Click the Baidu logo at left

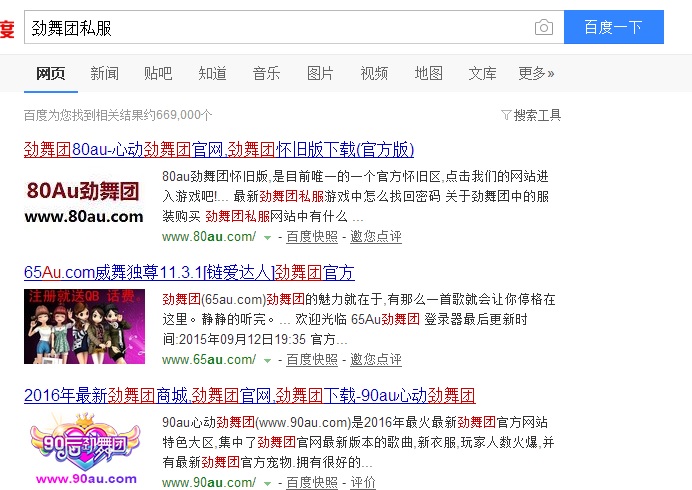pyautogui.click(x=7, y=29)
